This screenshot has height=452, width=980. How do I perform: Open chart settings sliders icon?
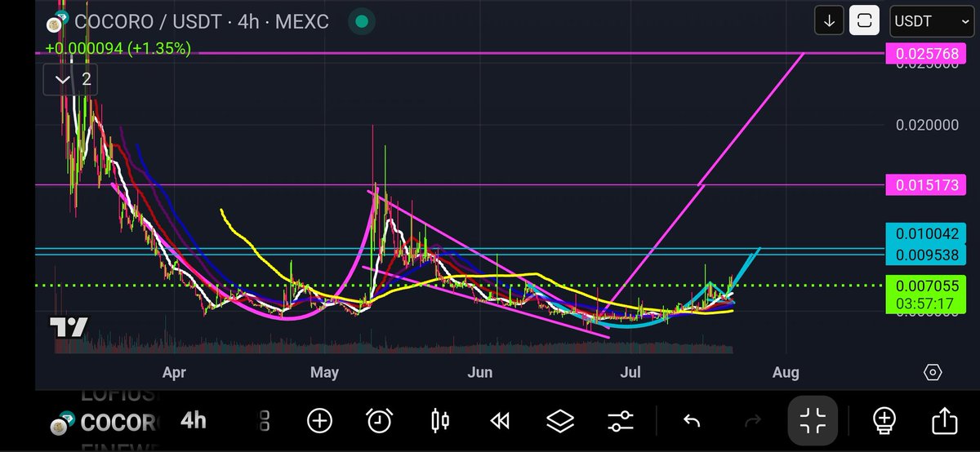coord(621,421)
